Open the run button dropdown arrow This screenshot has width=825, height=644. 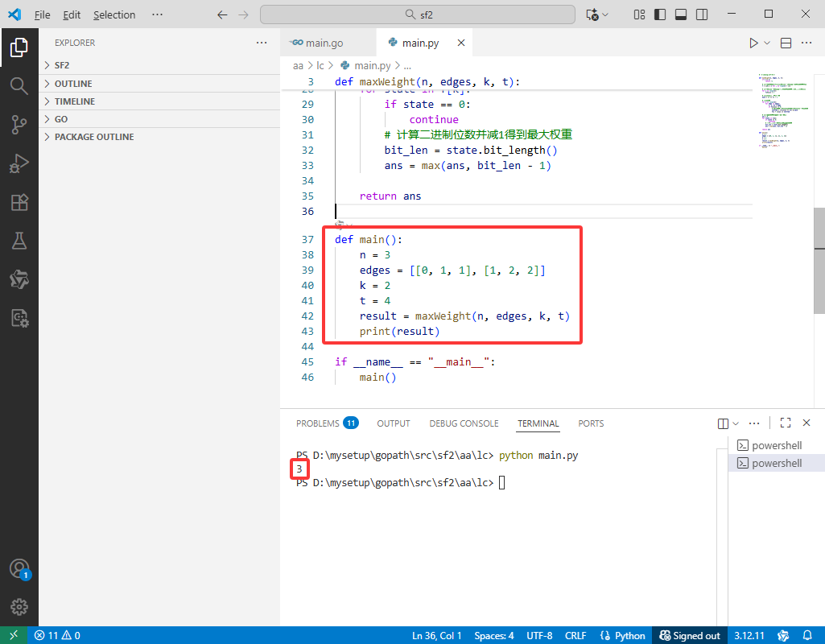767,43
